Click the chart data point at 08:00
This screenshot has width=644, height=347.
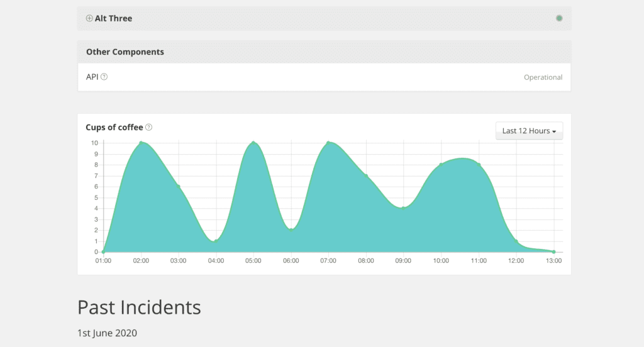point(366,175)
